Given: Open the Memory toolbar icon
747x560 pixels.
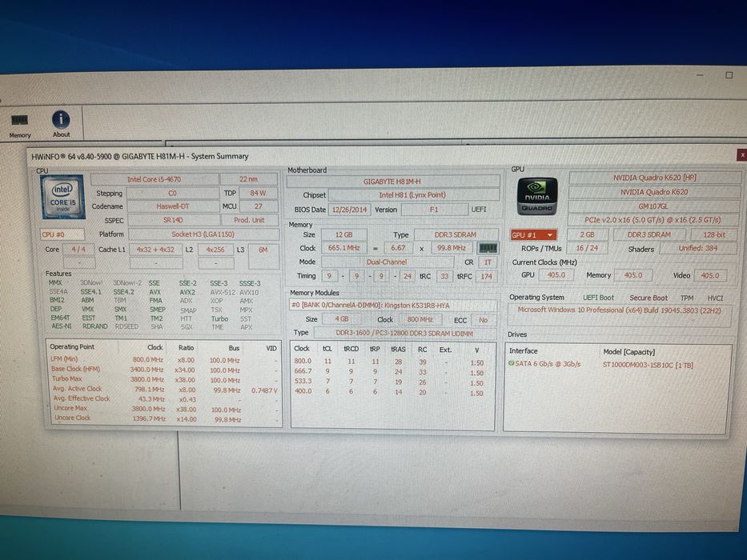Looking at the screenshot, I should (19, 126).
